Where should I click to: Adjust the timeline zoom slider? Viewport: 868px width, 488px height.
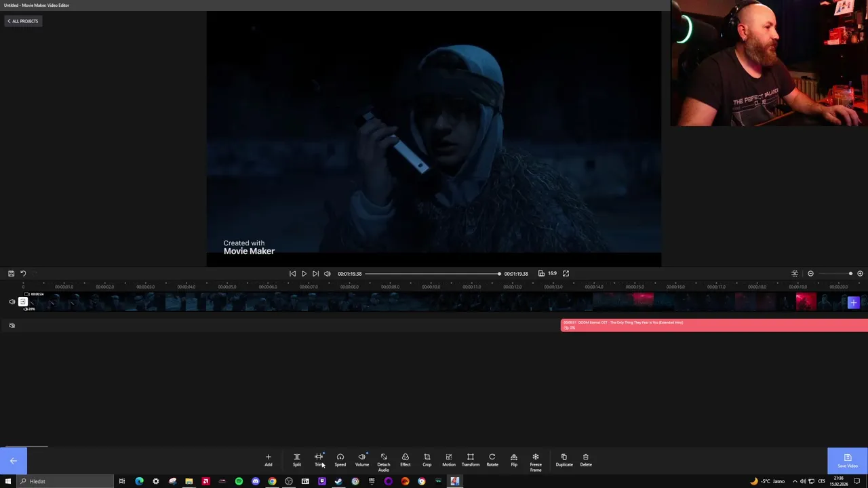click(835, 274)
